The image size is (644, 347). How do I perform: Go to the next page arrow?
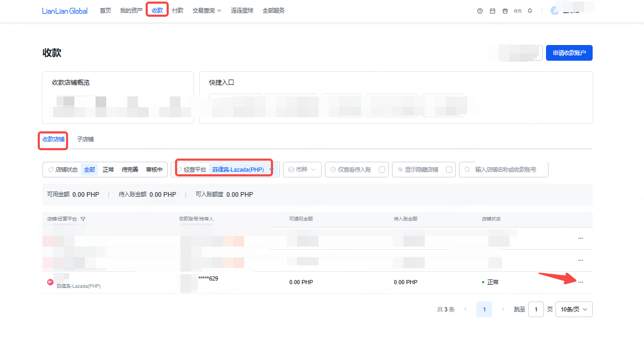click(x=503, y=309)
